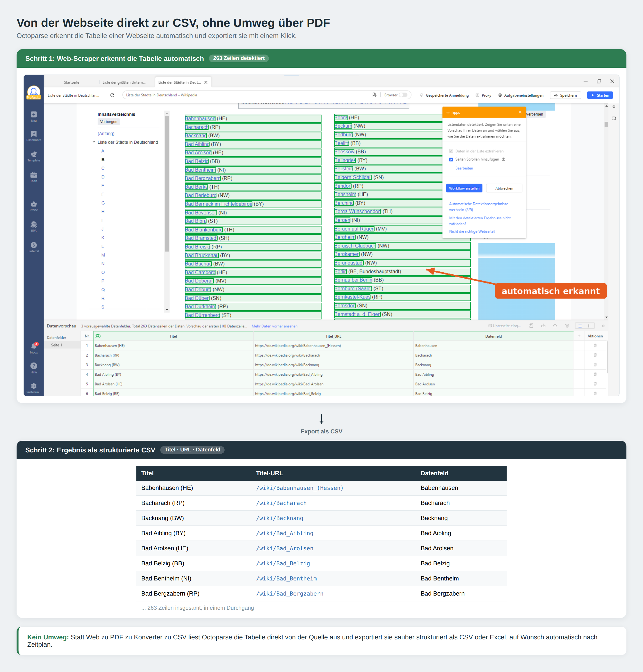Switch to Liste der größten Untern... tab

(124, 83)
